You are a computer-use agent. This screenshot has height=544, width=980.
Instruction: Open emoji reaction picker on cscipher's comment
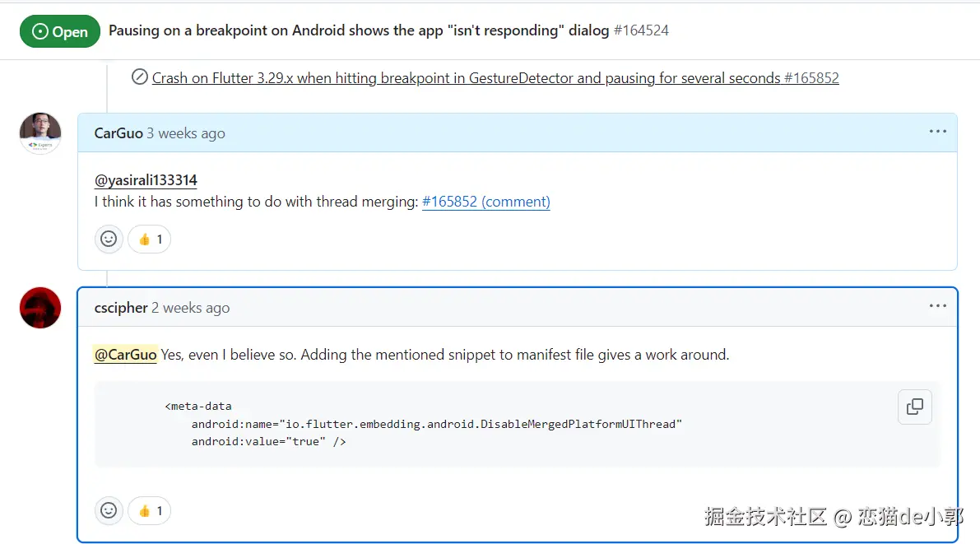(x=109, y=511)
